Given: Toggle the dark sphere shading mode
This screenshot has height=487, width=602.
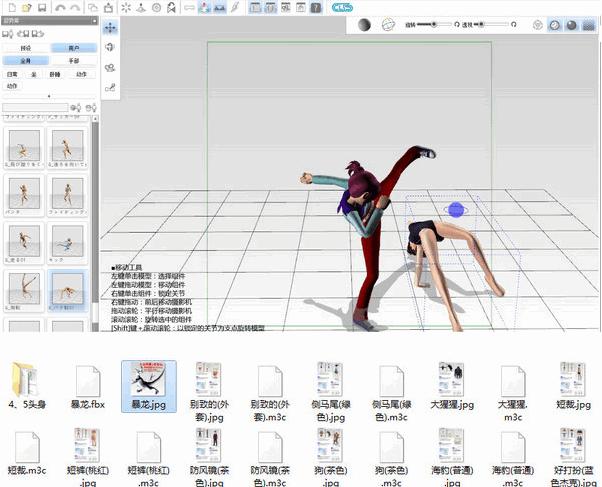Looking at the screenshot, I should pos(572,25).
